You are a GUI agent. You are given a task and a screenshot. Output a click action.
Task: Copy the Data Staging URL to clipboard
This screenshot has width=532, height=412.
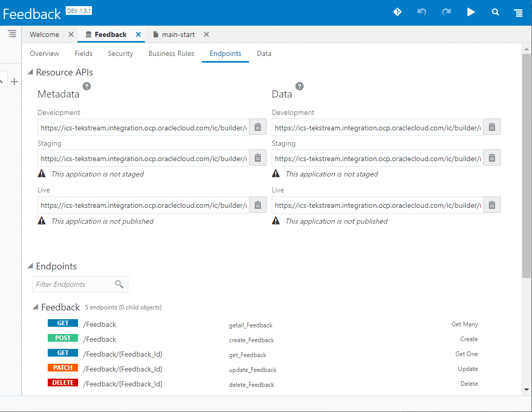[492, 158]
